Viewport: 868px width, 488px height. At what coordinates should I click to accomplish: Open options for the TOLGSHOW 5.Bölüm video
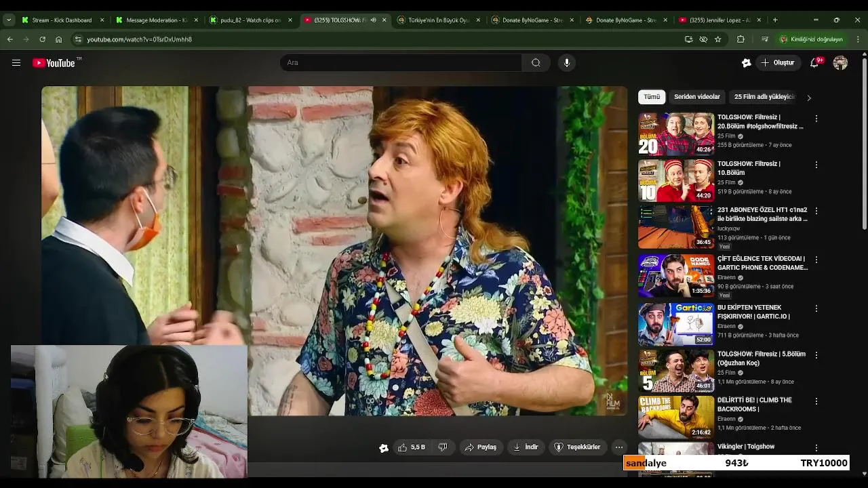(x=816, y=355)
